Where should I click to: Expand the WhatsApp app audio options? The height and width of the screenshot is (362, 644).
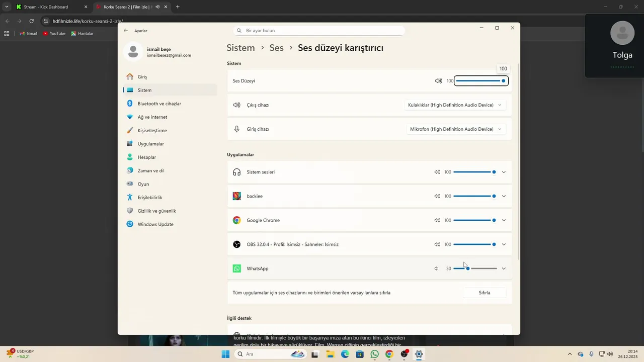(504, 268)
